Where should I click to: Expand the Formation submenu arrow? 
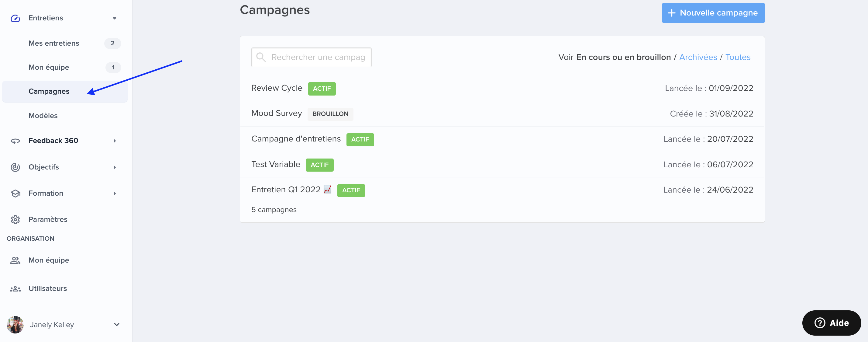click(x=115, y=193)
